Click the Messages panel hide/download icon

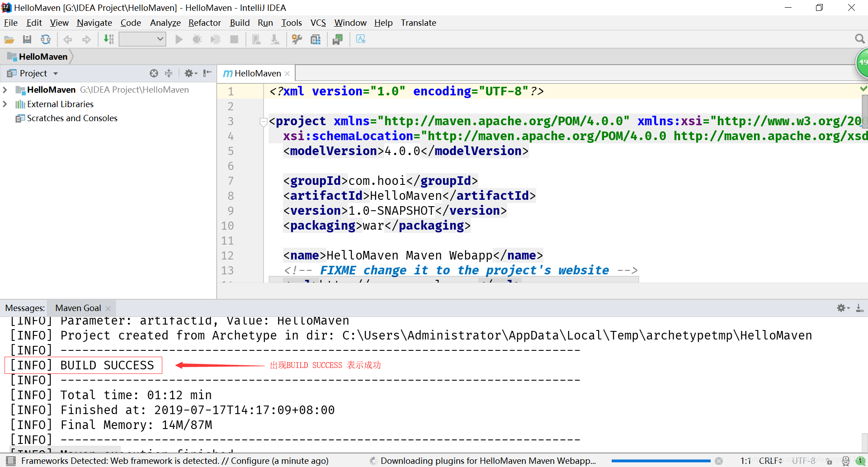click(859, 308)
